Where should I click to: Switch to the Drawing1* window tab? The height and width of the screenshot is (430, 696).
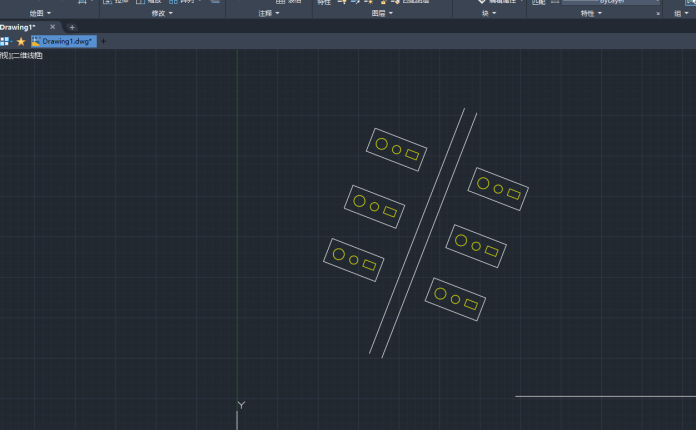[x=20, y=27]
